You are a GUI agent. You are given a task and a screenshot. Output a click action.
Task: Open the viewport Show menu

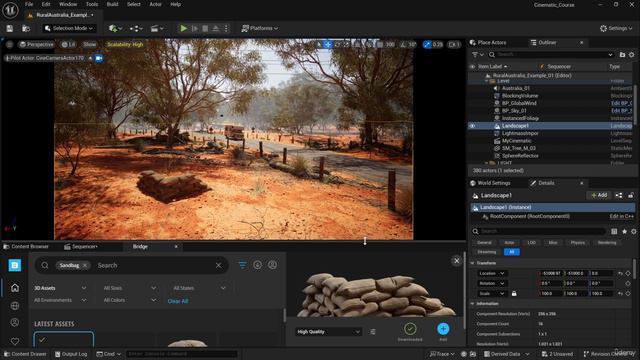click(x=89, y=44)
